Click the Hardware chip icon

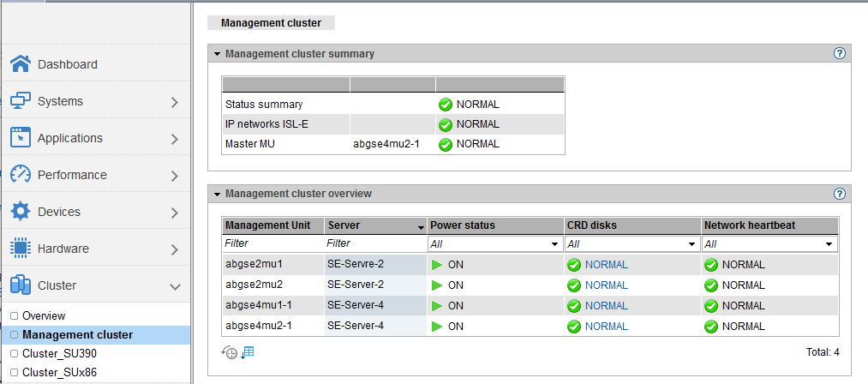(21, 249)
